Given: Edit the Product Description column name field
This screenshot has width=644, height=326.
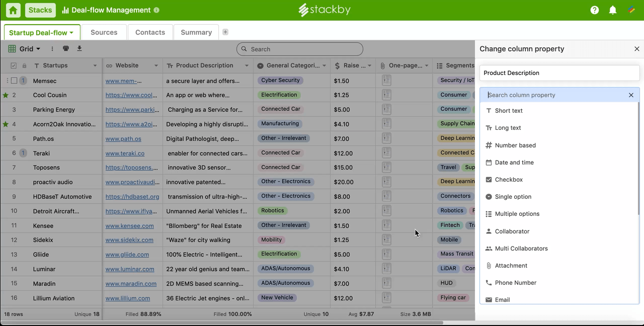Looking at the screenshot, I should [559, 73].
